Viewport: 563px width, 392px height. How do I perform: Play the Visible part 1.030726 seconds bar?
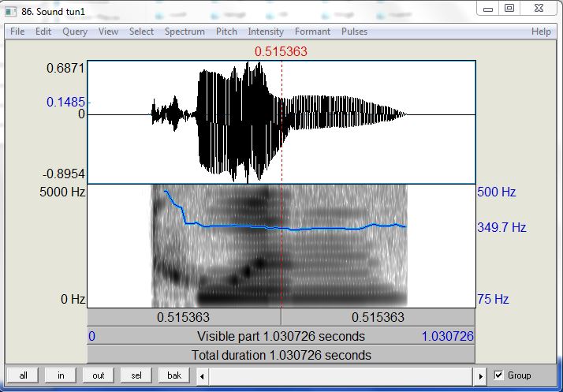[281, 336]
